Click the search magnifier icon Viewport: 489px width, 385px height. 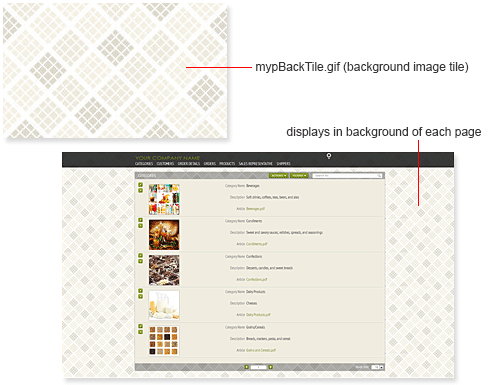379,176
